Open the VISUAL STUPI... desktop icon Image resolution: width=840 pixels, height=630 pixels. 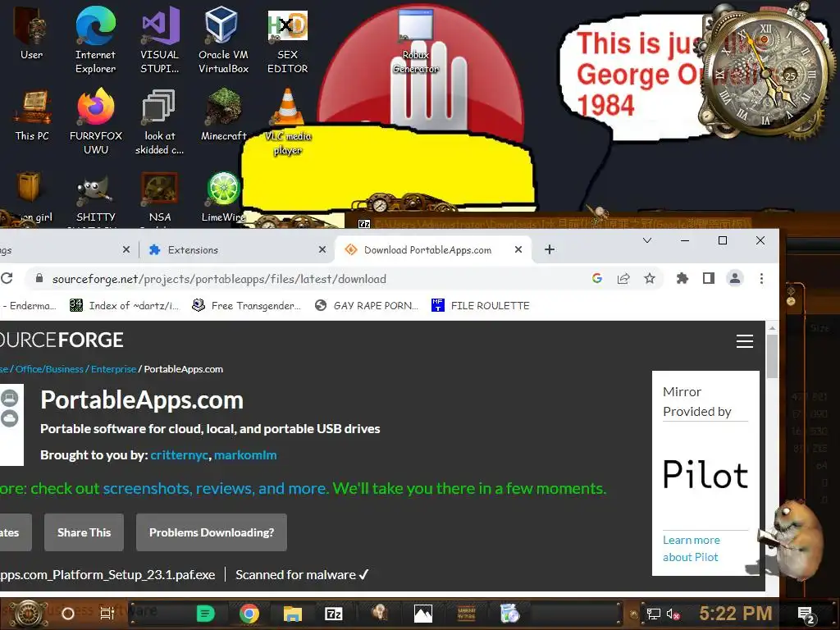click(x=160, y=39)
